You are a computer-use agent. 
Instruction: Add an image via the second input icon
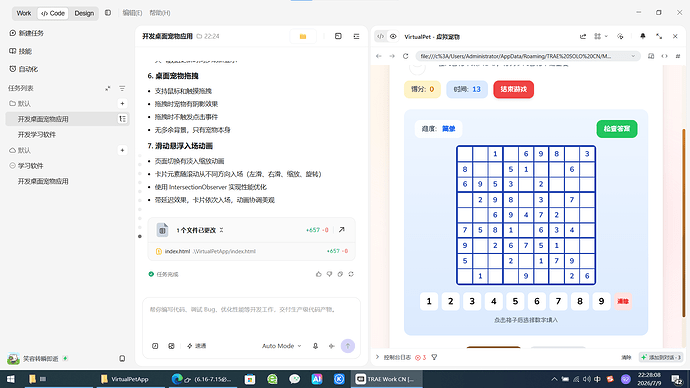(x=171, y=346)
